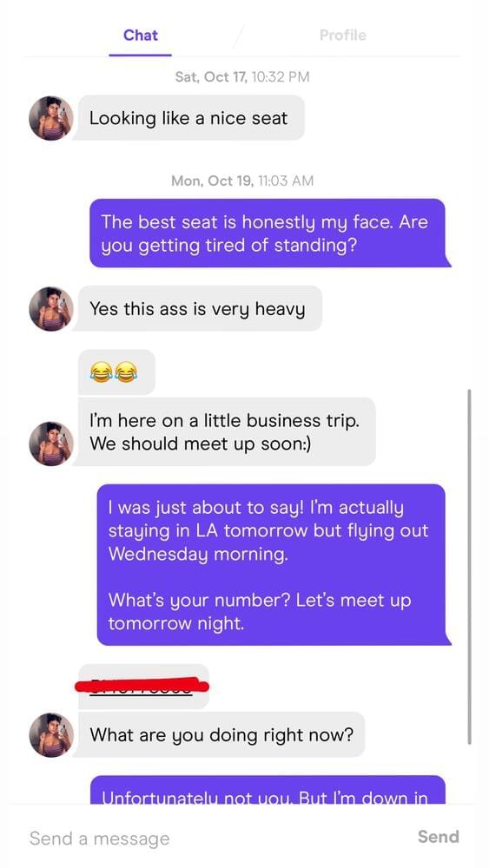Open avatar beside 'Looking like a nice seat'

51,118
